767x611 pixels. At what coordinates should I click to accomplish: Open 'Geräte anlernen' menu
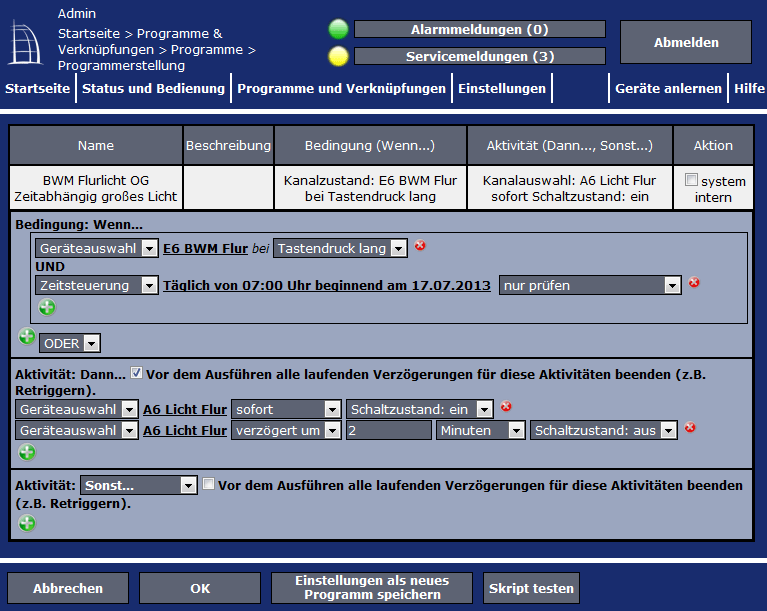pyautogui.click(x=668, y=88)
